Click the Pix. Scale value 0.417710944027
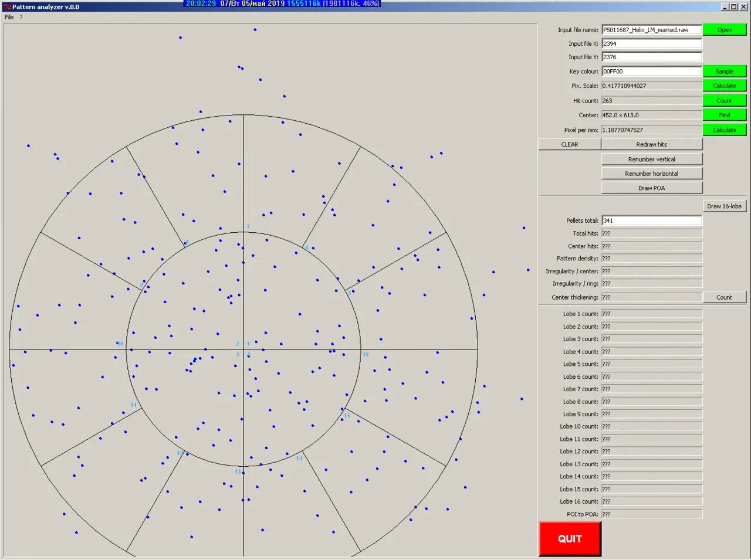Screen dimensions: 751x560 coord(652,86)
